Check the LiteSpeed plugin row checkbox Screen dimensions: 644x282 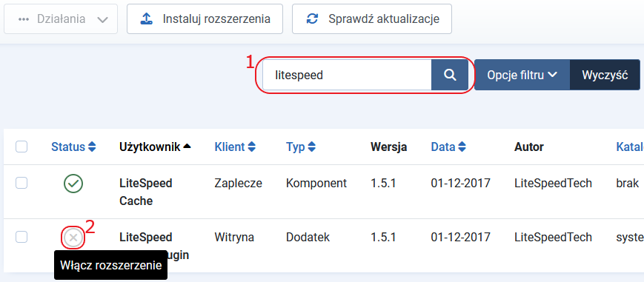[21, 237]
